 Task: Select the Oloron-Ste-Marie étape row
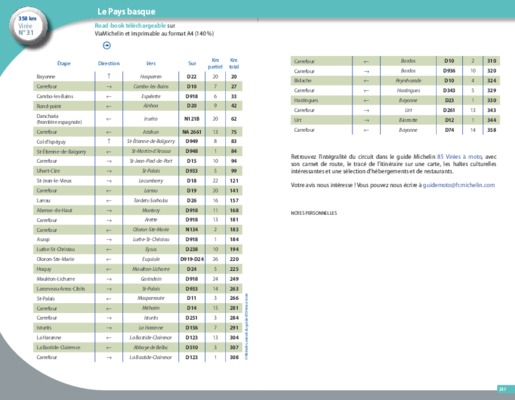(138, 259)
